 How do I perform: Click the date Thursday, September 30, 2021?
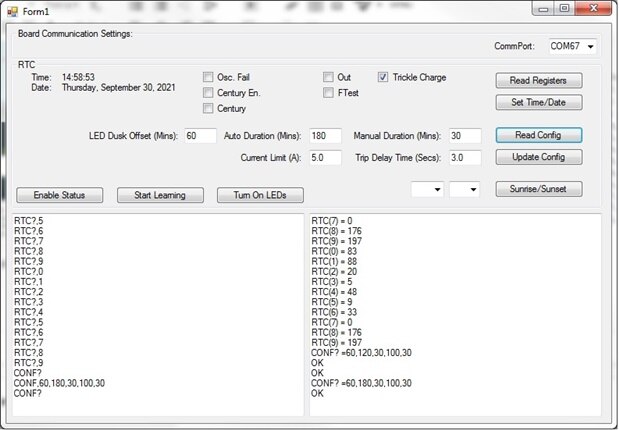tap(118, 88)
